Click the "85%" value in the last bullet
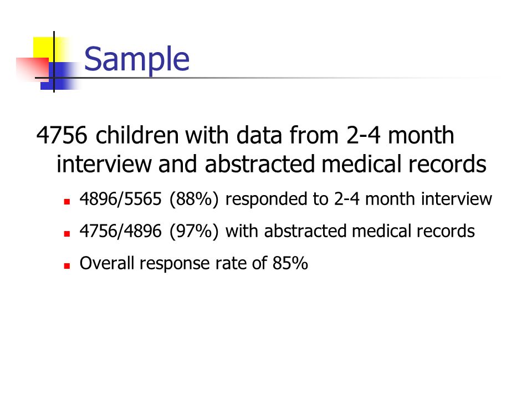This screenshot has width=532, height=399. click(290, 263)
